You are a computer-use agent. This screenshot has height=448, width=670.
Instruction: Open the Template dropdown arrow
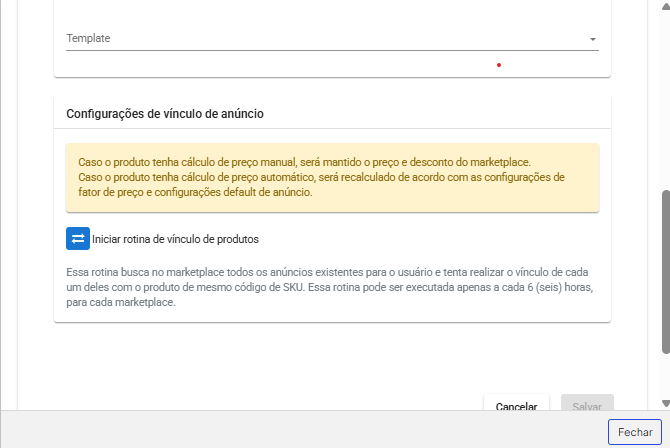592,39
